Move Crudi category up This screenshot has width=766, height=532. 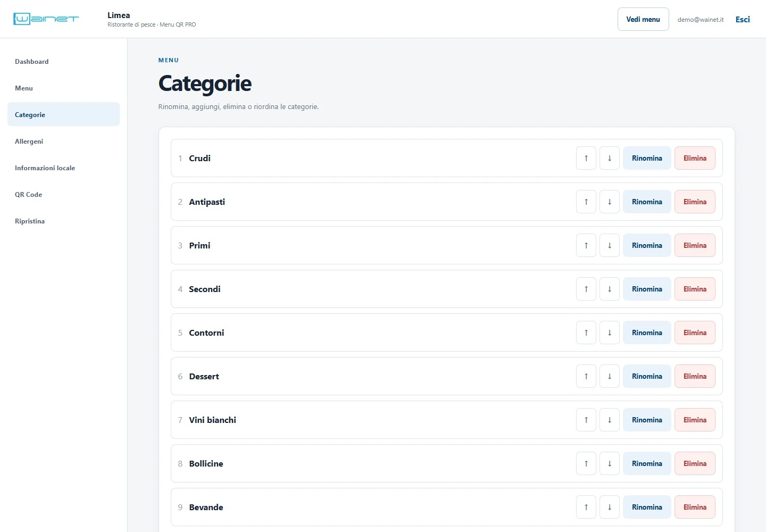(x=586, y=158)
